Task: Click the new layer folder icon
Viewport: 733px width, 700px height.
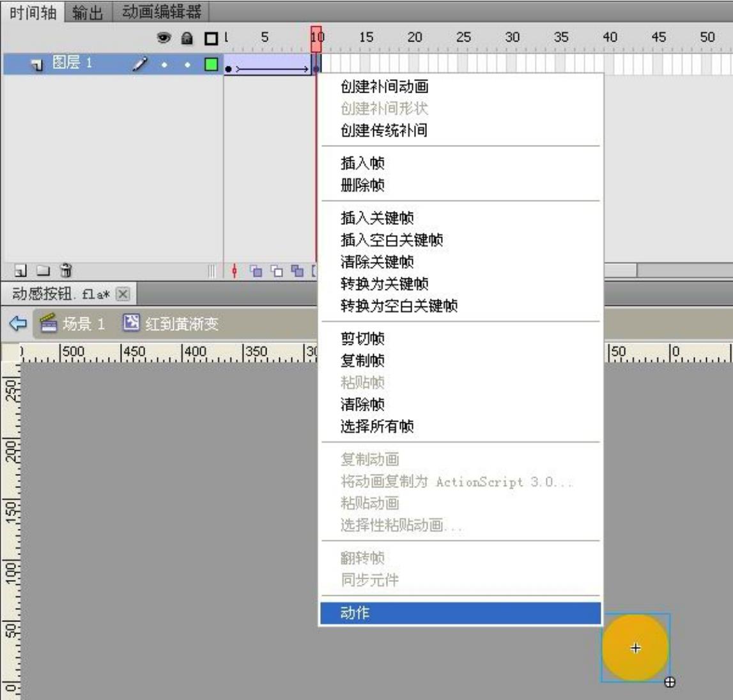Action: 42,271
